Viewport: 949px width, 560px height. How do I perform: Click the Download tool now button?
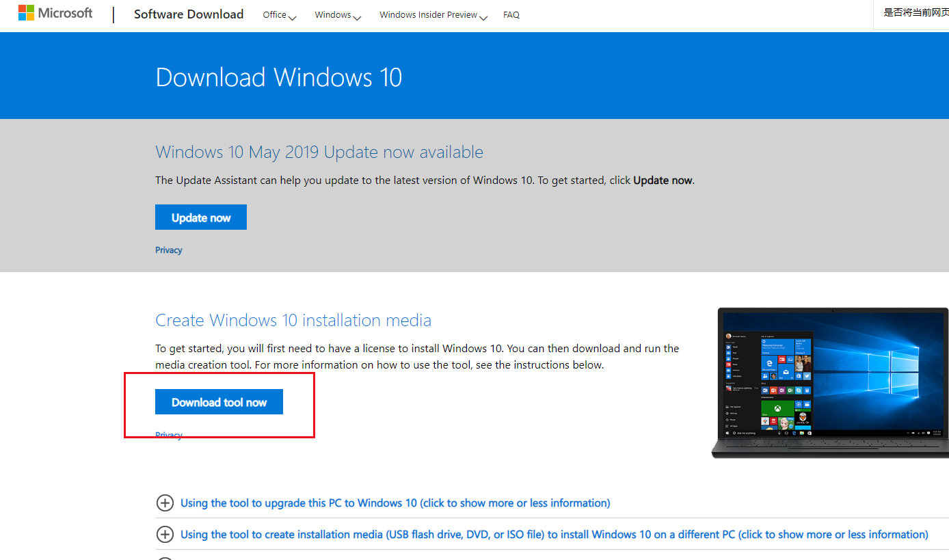click(x=219, y=402)
